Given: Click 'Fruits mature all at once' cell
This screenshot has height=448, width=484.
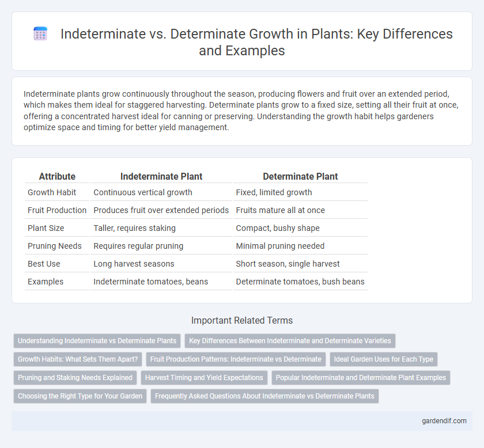Looking at the screenshot, I should pos(300,210).
